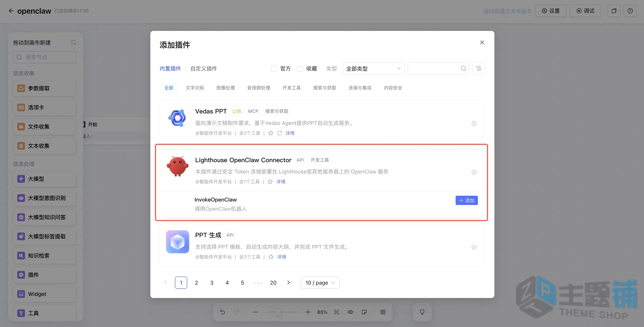Click the 参数提取 node icon
This screenshot has height=327, width=644.
[21, 88]
